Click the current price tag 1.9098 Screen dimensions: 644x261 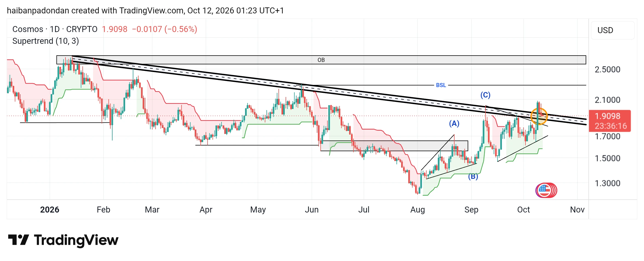[610, 121]
